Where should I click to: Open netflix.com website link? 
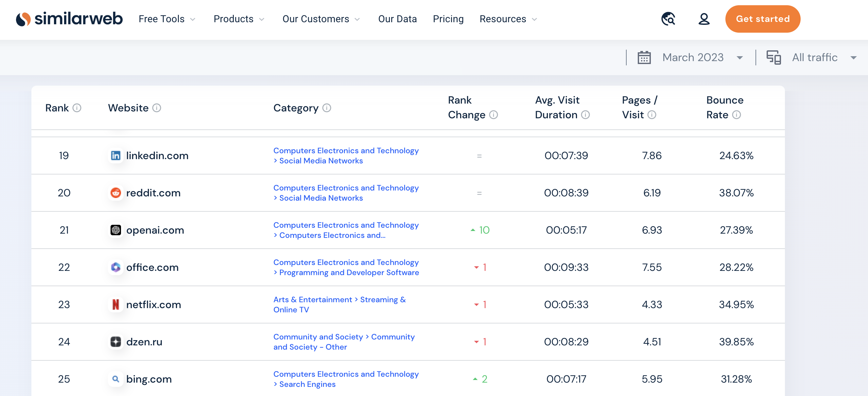[x=153, y=305]
